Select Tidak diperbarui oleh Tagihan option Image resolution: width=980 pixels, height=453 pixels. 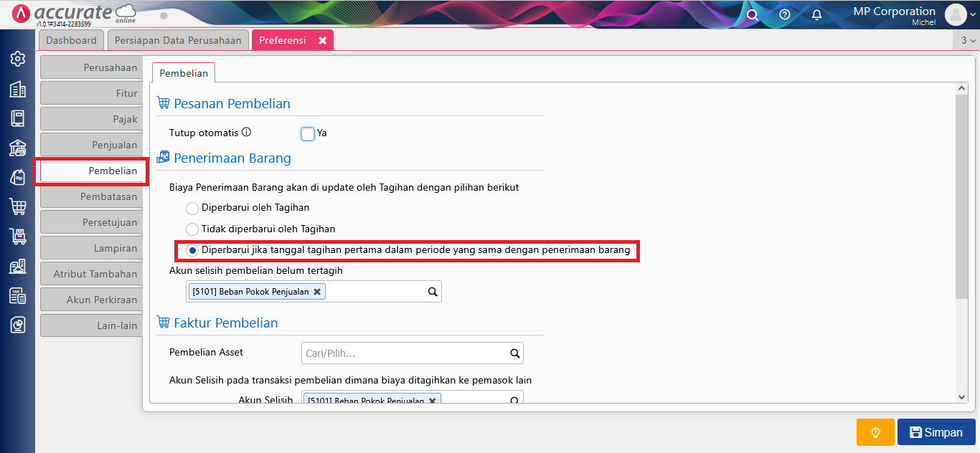[x=192, y=229]
